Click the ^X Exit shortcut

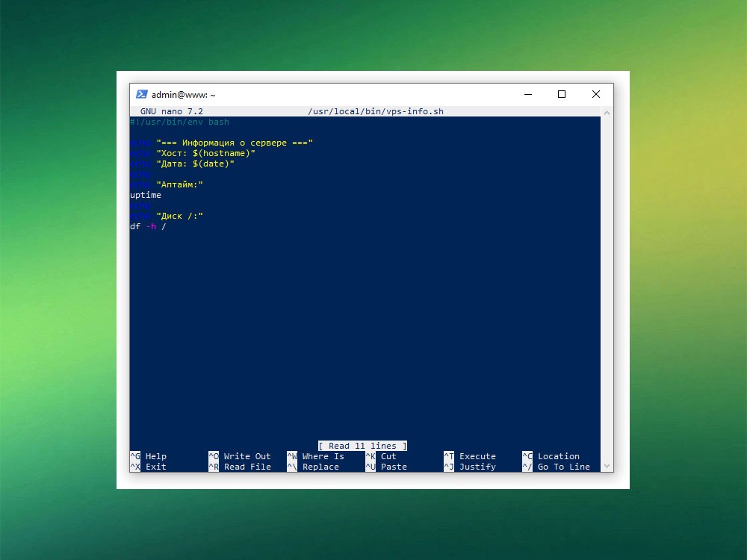pyautogui.click(x=149, y=467)
